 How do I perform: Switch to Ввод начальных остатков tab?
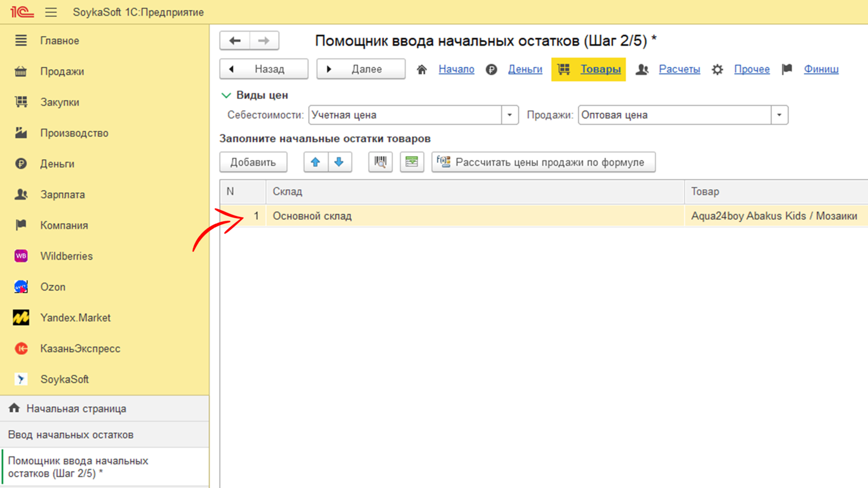click(104, 435)
